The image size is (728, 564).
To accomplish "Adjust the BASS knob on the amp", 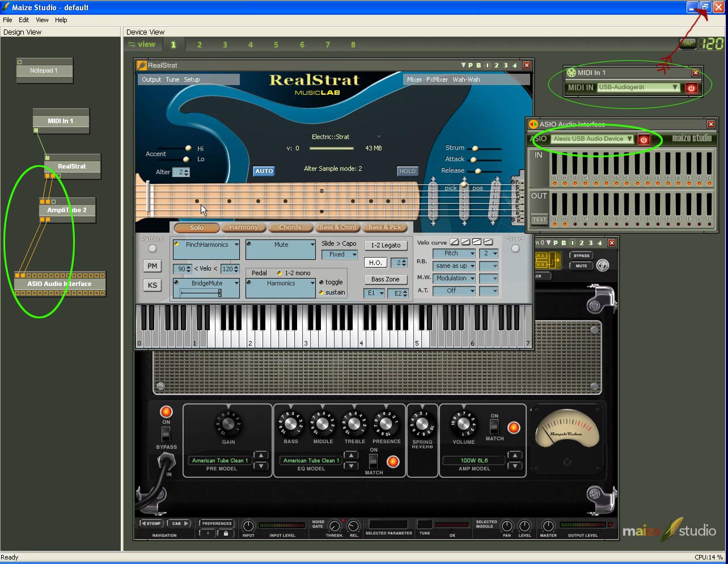I will 290,424.
